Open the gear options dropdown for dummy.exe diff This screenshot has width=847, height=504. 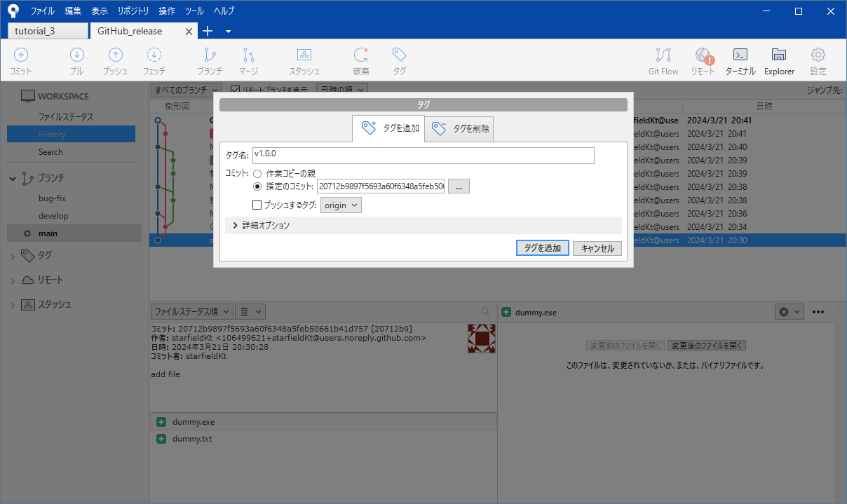[x=789, y=311]
